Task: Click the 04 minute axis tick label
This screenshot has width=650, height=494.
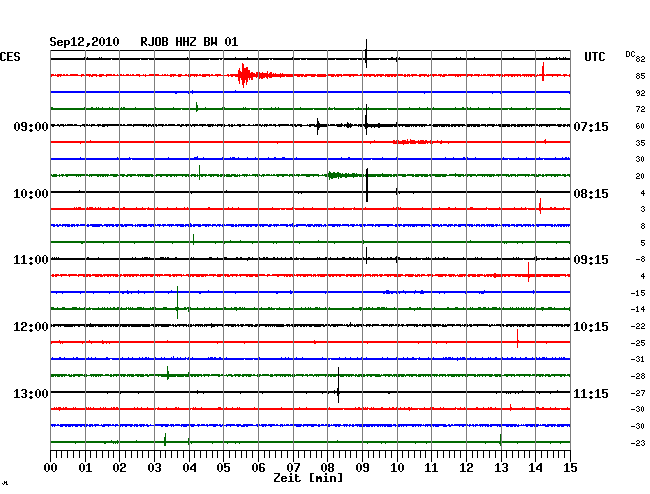Action: click(189, 467)
